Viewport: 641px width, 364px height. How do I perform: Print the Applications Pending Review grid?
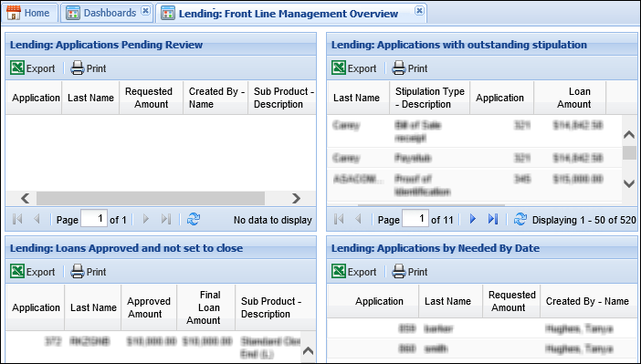[89, 68]
